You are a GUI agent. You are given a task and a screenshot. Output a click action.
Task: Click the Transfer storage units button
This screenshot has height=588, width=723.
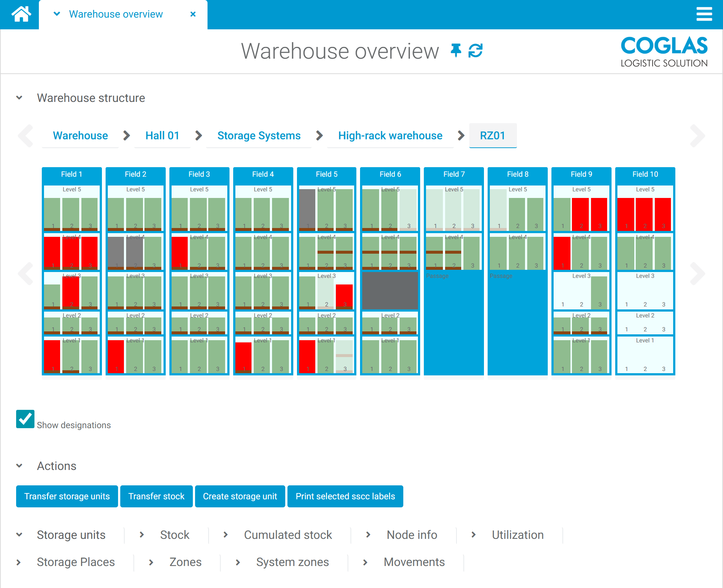[x=67, y=496]
